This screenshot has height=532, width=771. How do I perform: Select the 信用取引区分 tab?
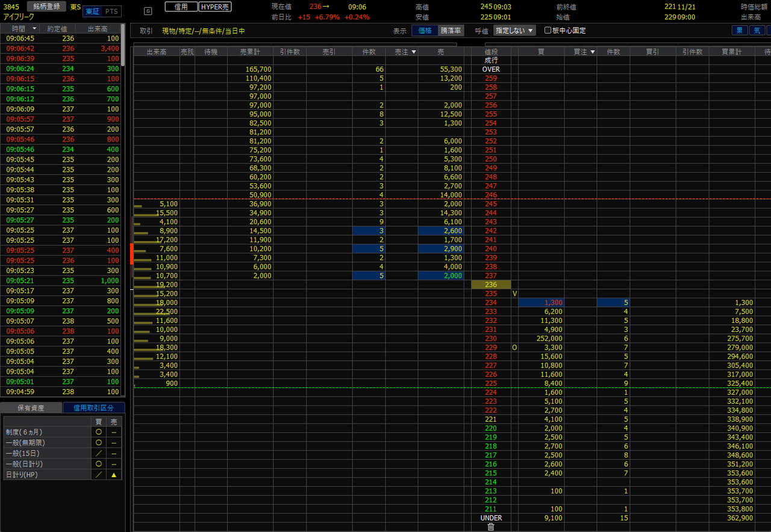(x=93, y=408)
